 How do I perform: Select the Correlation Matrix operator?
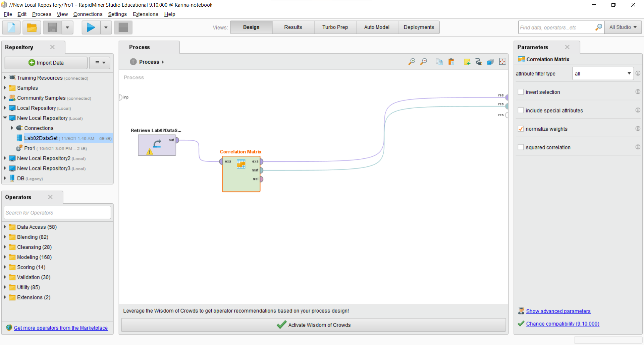[241, 174]
